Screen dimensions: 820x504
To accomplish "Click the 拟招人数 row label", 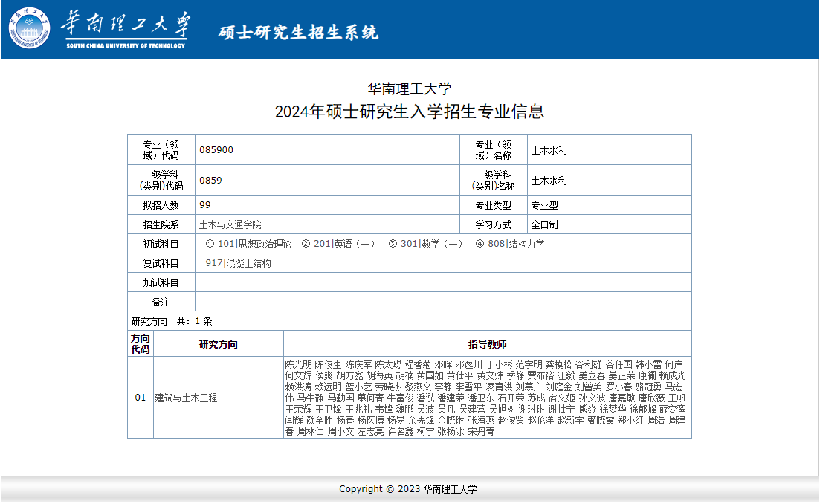I will click(161, 205).
